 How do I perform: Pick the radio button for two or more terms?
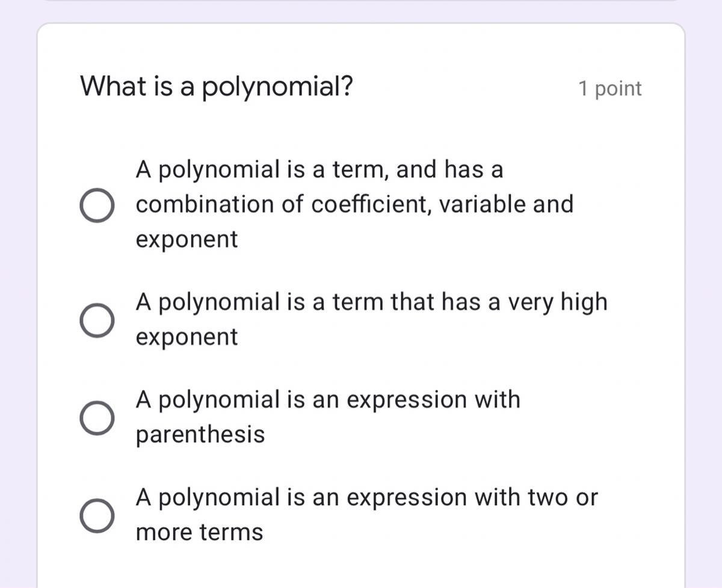coord(96,515)
